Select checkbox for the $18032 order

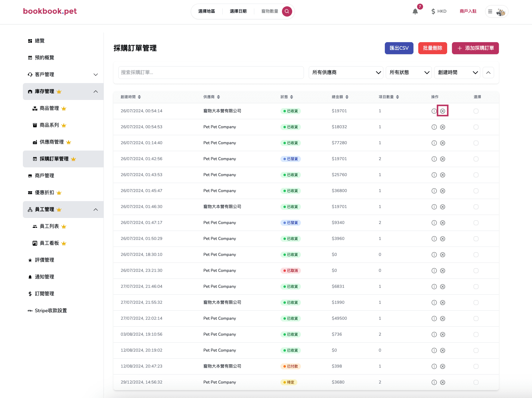476,127
